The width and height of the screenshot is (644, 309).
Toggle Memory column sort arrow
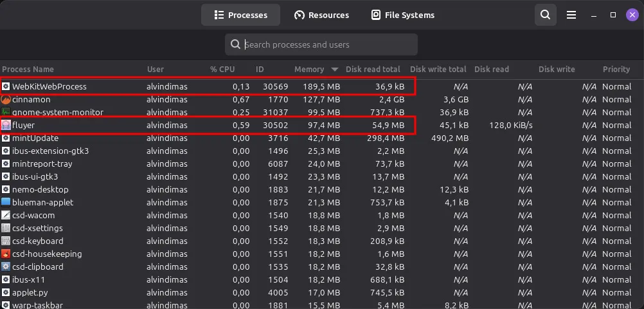(335, 70)
